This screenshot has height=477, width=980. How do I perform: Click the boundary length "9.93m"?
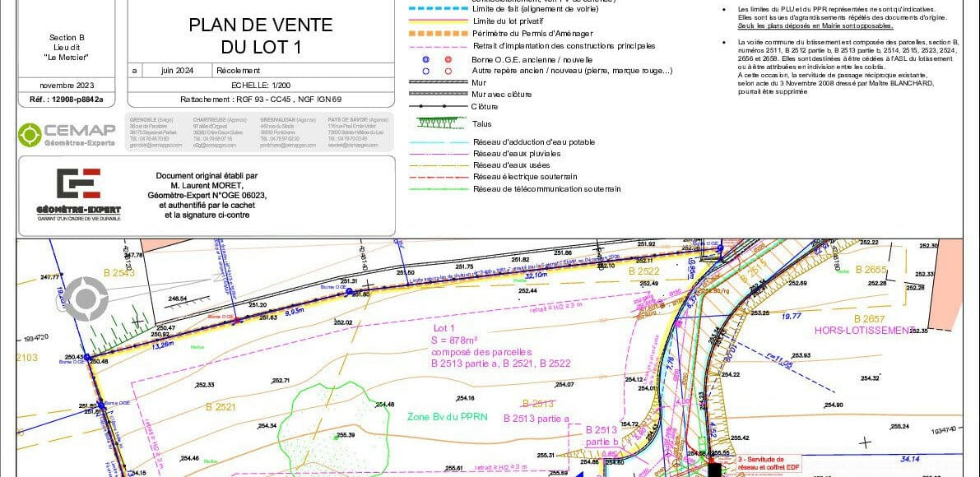pyautogui.click(x=294, y=310)
